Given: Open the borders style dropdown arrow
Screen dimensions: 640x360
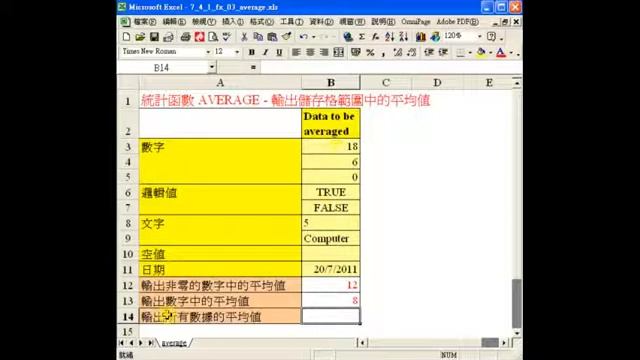Looking at the screenshot, I should [x=470, y=52].
